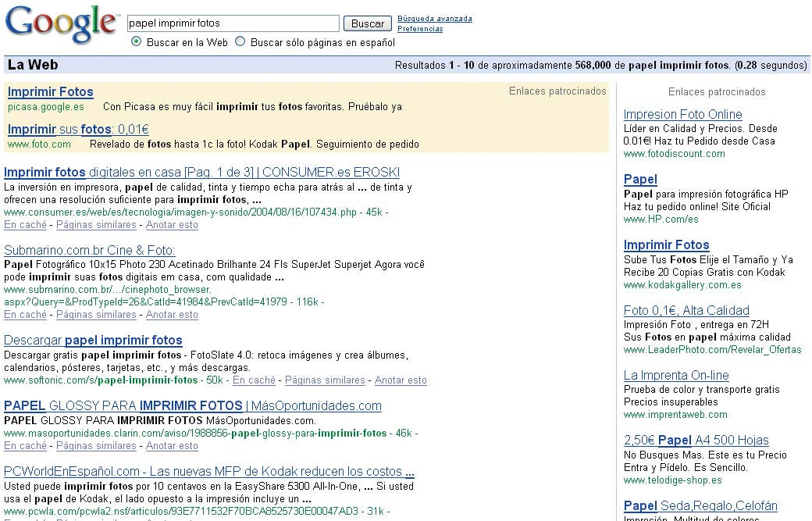View En caché for the softonic.com result
Viewport: 812px width, 521px height.
pyautogui.click(x=254, y=380)
